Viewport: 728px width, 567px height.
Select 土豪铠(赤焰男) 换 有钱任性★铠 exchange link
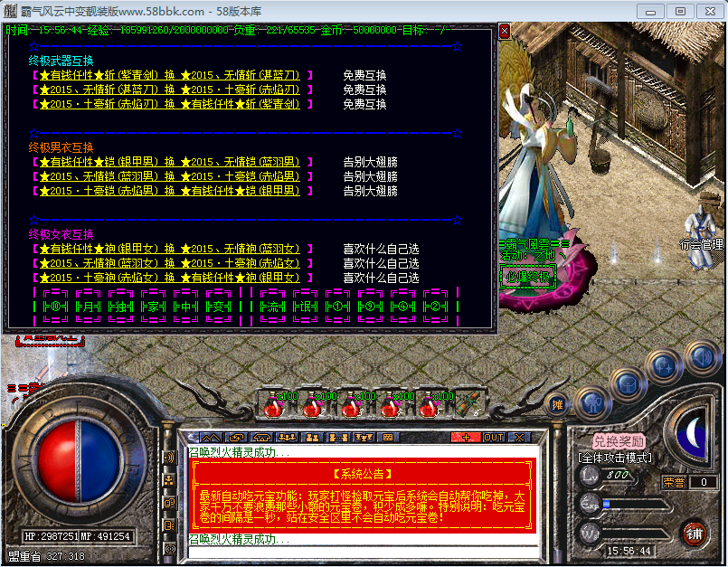(172, 191)
